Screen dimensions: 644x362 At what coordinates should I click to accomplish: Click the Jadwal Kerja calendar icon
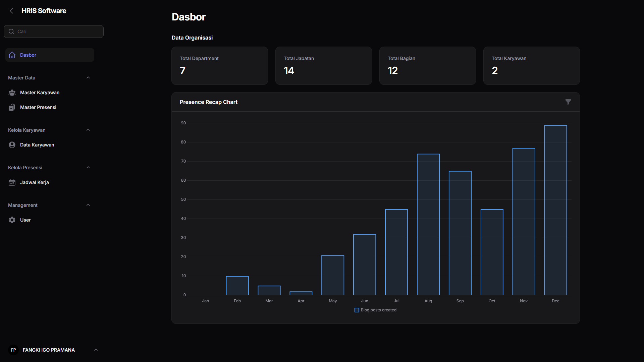(x=12, y=182)
